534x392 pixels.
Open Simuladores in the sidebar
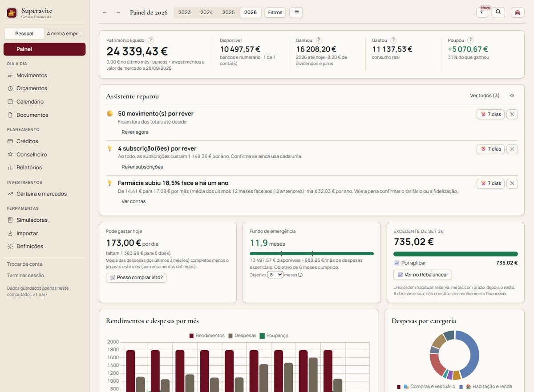tap(32, 220)
